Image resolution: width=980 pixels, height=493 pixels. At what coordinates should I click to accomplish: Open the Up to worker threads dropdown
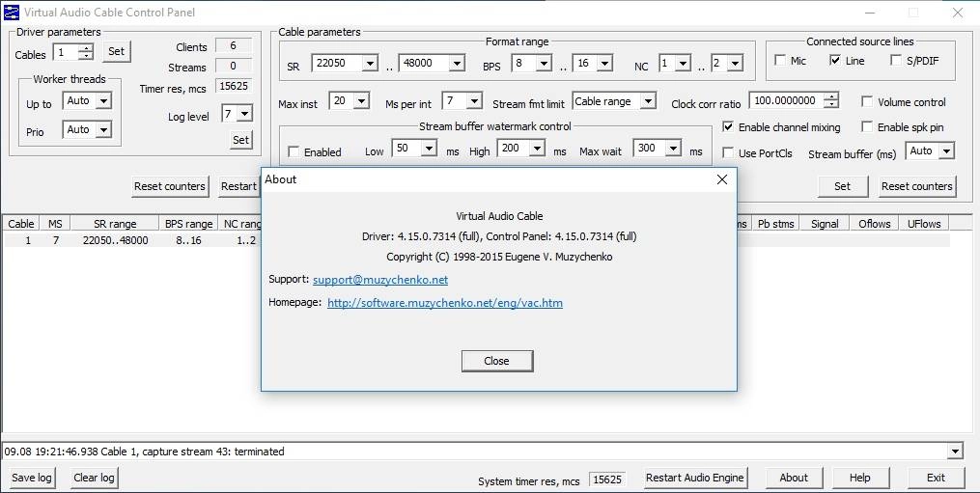[103, 100]
